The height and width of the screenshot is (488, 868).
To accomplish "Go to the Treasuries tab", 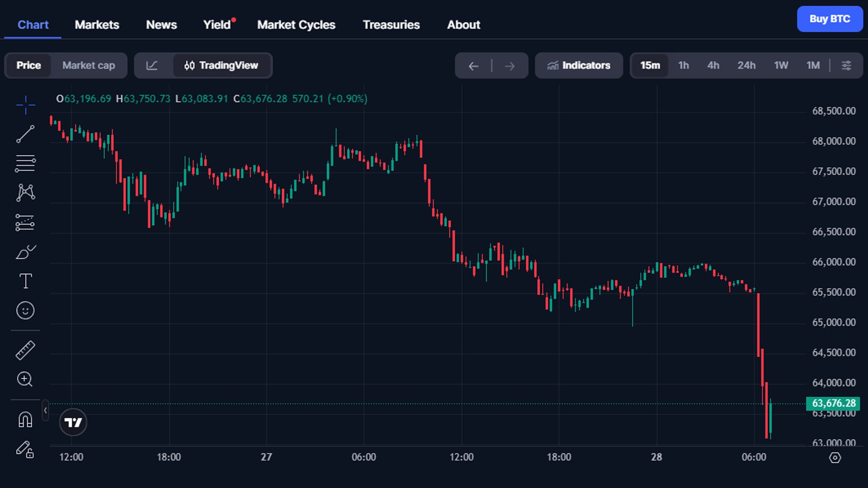I will pos(391,25).
